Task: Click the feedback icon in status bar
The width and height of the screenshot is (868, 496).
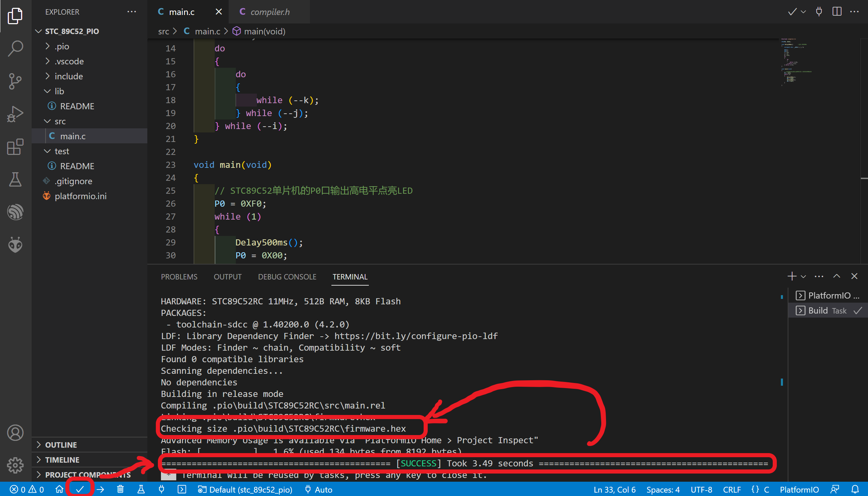Action: (x=835, y=490)
